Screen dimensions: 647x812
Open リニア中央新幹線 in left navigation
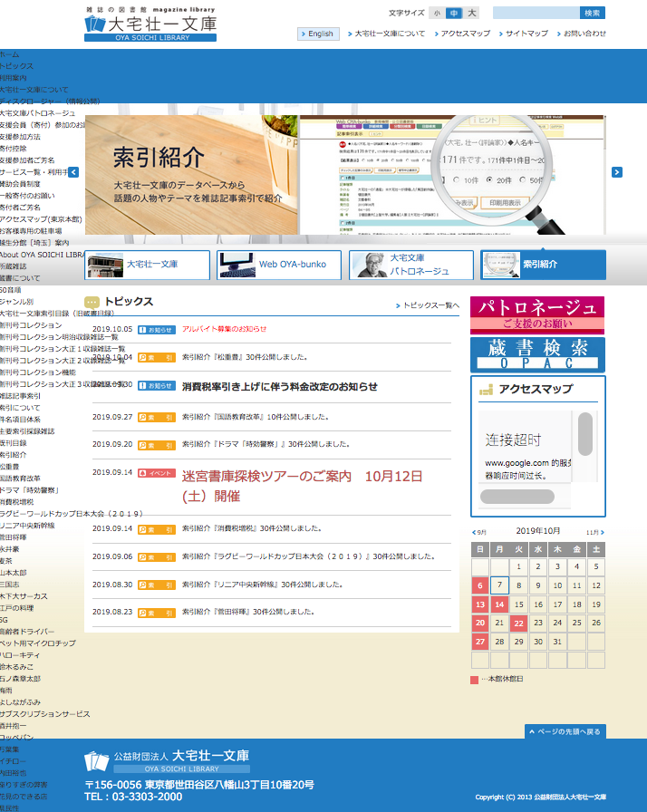click(x=27, y=526)
